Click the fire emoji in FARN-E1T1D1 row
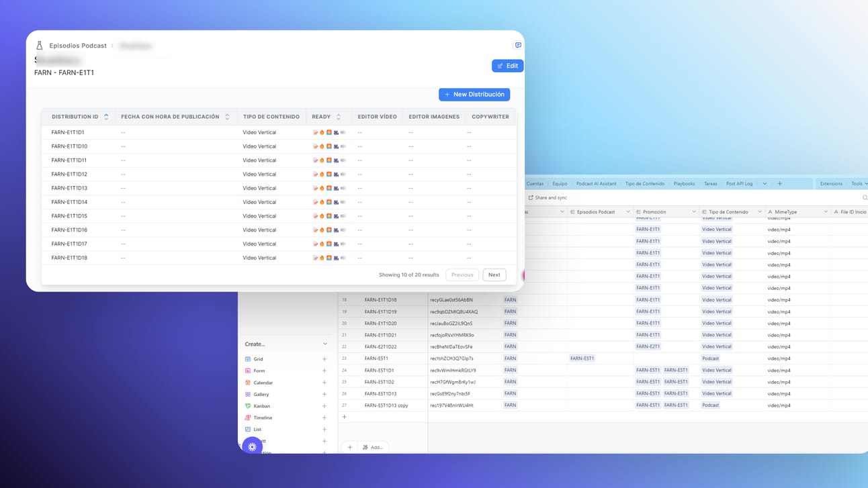 click(322, 132)
